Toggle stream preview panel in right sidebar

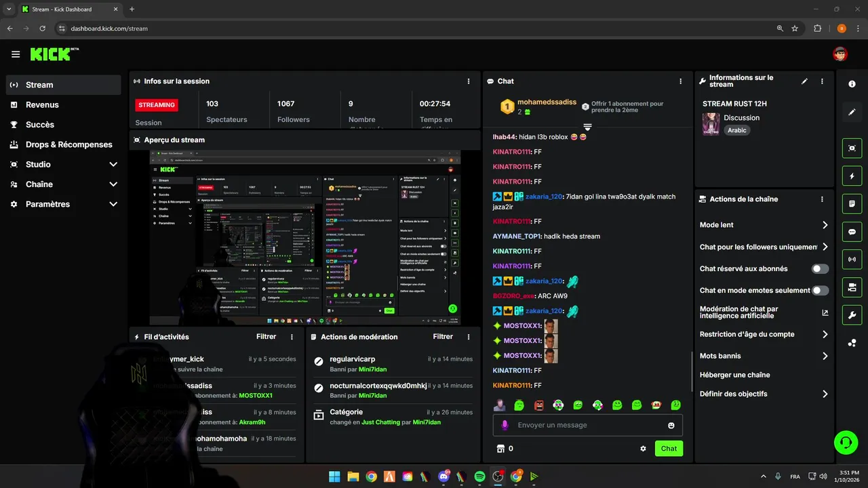(x=852, y=148)
